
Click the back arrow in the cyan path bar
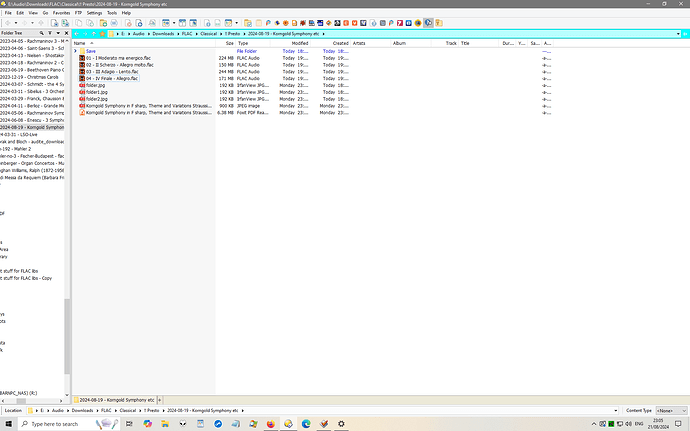(77, 34)
